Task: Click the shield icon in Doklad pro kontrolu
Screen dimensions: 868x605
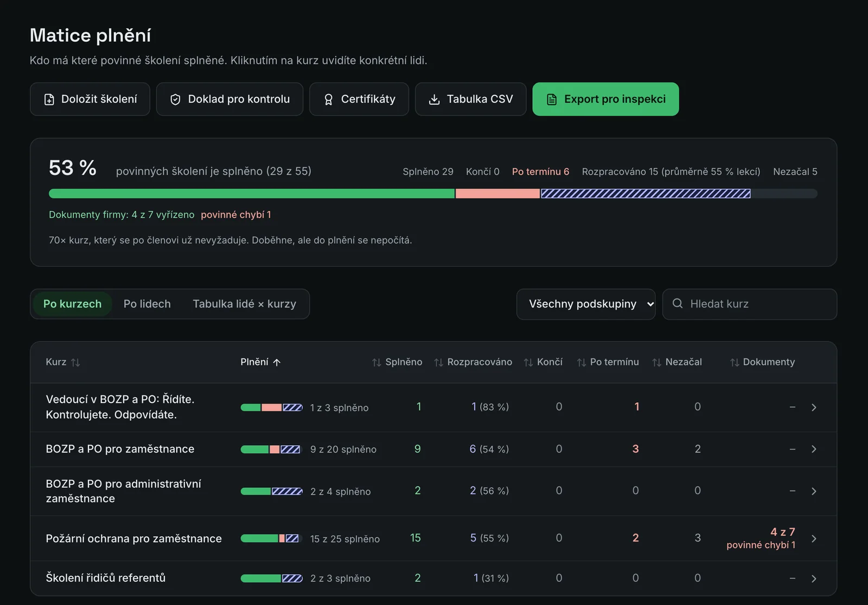Action: 175,99
